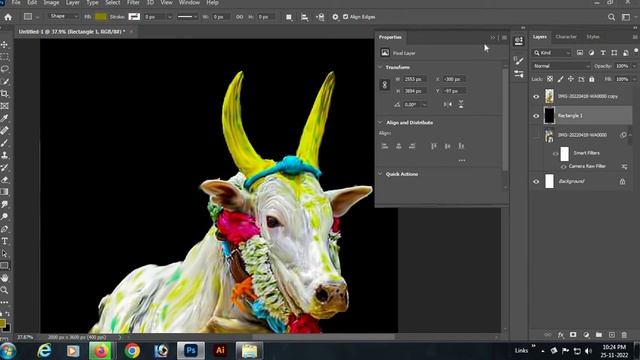
Task: Open stroke width dropdown in options bar
Action: coord(170,17)
